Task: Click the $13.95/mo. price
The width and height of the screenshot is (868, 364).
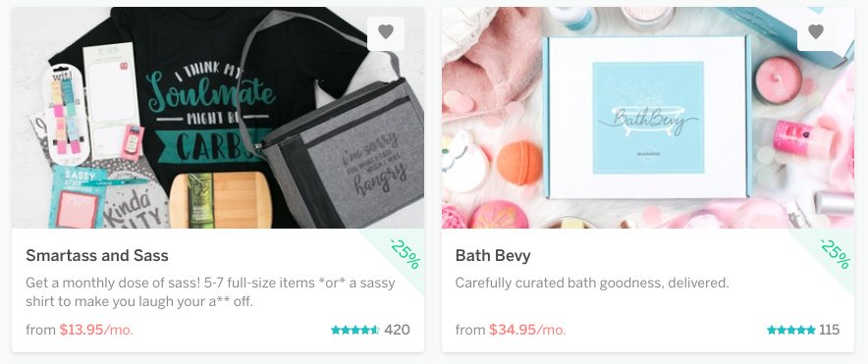Action: pos(96,331)
